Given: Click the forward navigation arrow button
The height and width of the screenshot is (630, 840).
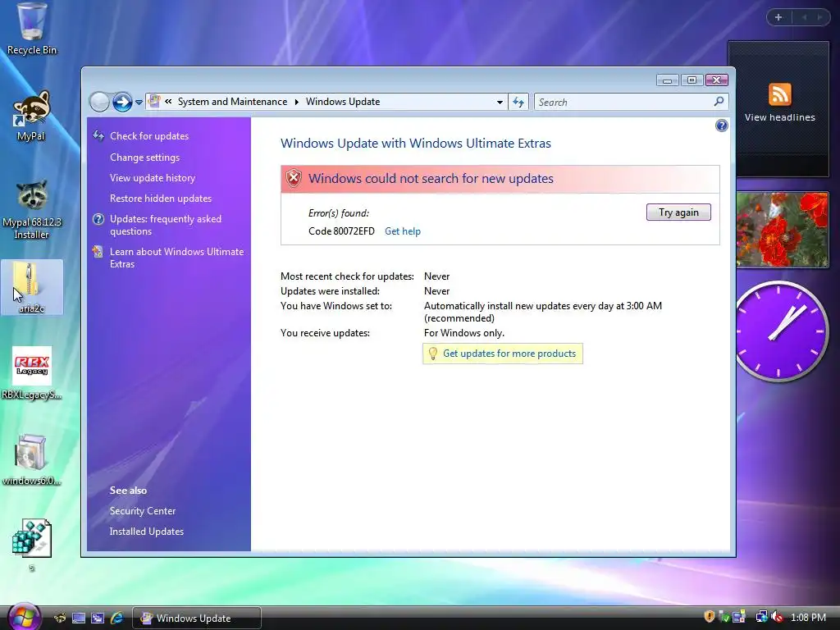Looking at the screenshot, I should point(122,102).
